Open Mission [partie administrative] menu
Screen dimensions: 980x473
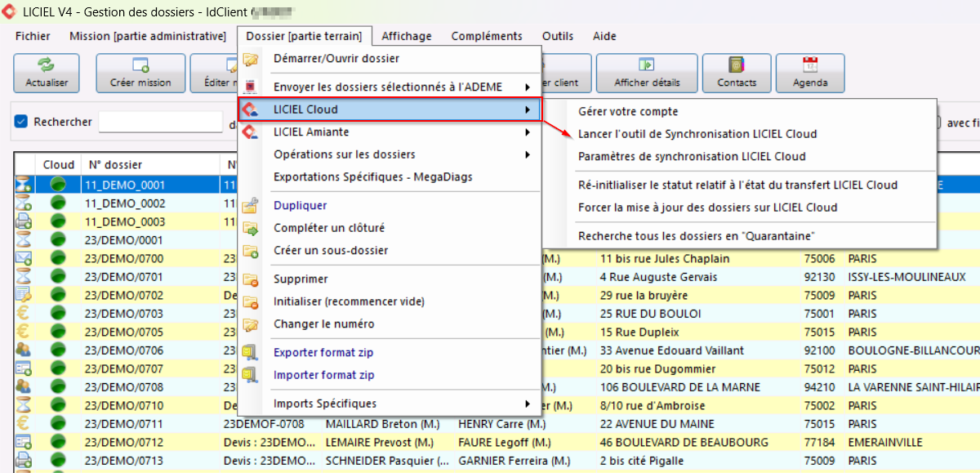[x=148, y=36]
